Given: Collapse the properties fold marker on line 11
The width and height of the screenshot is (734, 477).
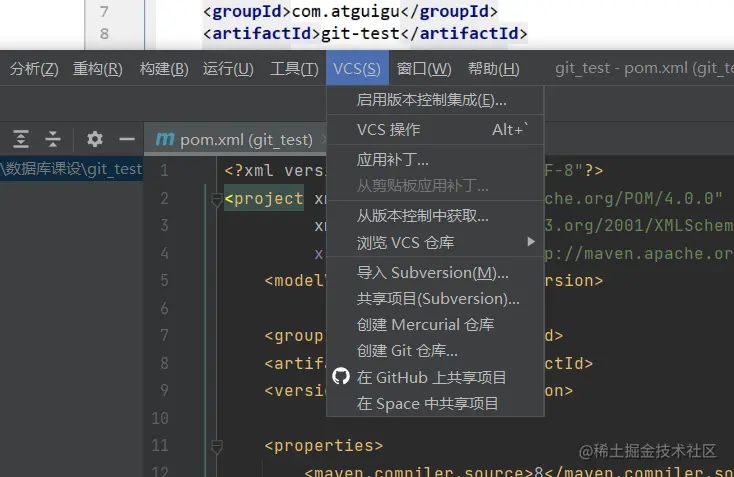Looking at the screenshot, I should (216, 446).
